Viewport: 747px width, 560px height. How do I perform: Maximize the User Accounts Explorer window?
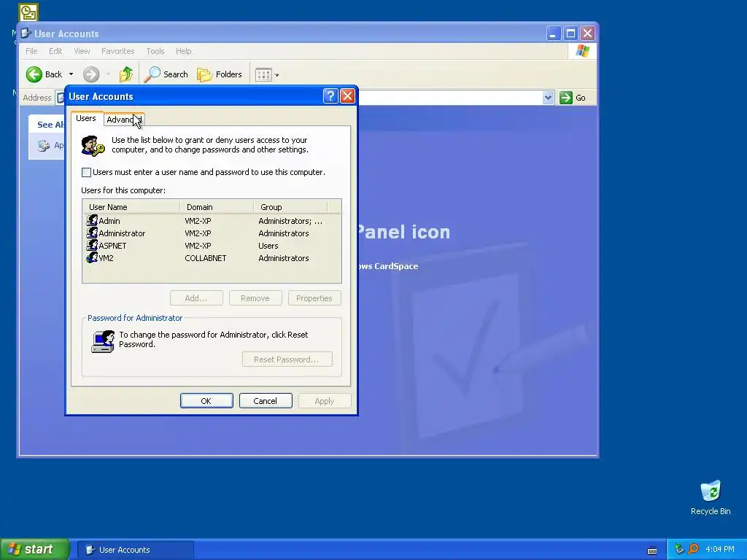(x=570, y=34)
